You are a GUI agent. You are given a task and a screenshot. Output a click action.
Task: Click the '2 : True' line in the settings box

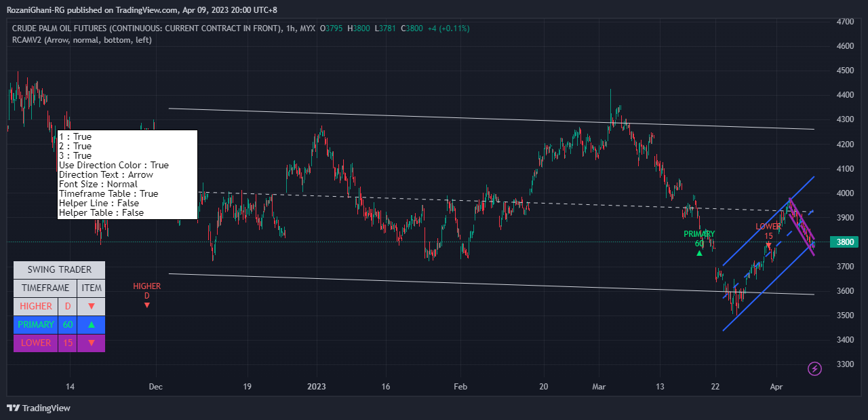(75, 146)
